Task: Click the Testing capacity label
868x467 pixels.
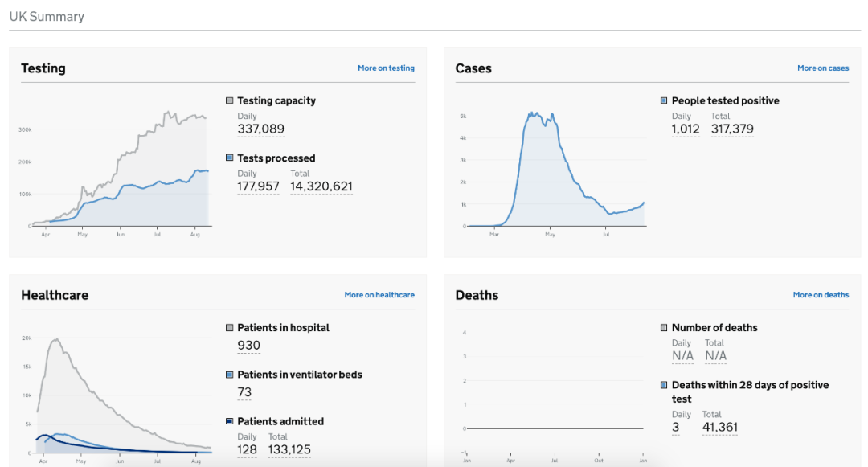Action: 276,100
